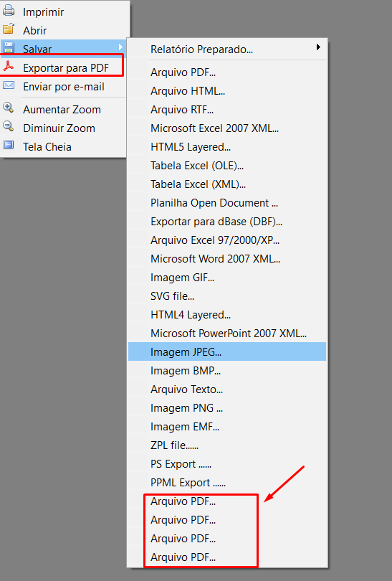Choose ZPL file...... option
This screenshot has width=392, height=581.
pyautogui.click(x=227, y=445)
